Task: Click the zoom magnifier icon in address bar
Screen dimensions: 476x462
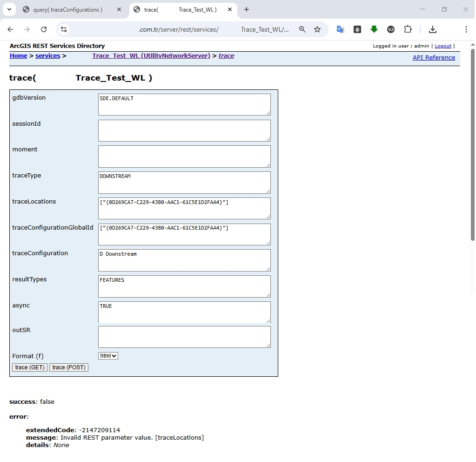Action: point(302,29)
